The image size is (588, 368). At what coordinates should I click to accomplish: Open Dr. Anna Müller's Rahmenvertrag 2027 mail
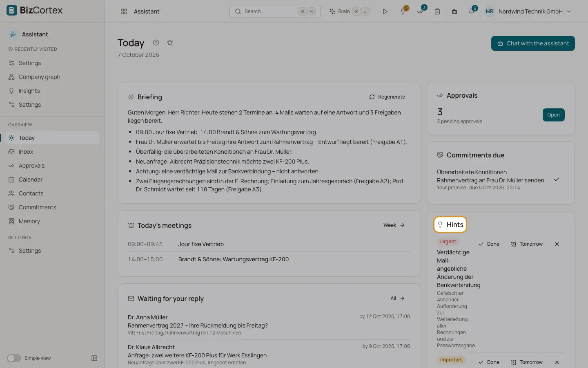click(x=269, y=325)
